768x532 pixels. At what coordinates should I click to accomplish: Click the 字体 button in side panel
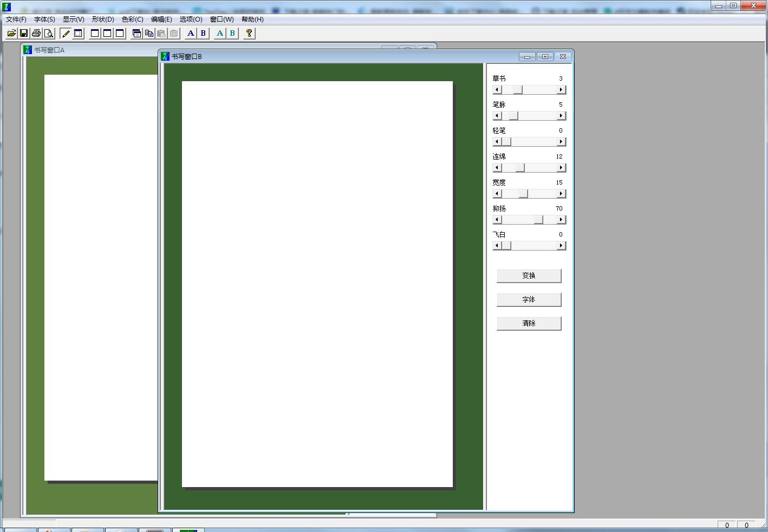(x=529, y=299)
